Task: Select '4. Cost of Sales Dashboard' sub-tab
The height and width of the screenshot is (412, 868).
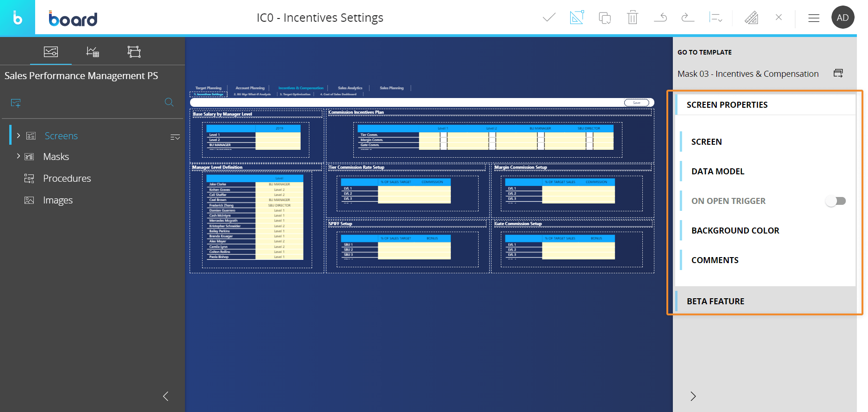Action: point(339,94)
